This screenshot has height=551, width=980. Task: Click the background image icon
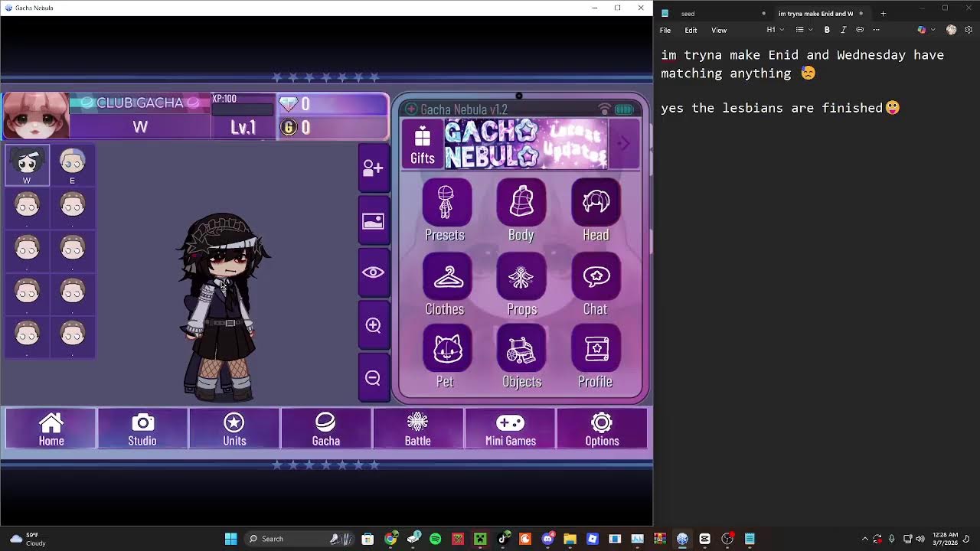pyautogui.click(x=373, y=221)
